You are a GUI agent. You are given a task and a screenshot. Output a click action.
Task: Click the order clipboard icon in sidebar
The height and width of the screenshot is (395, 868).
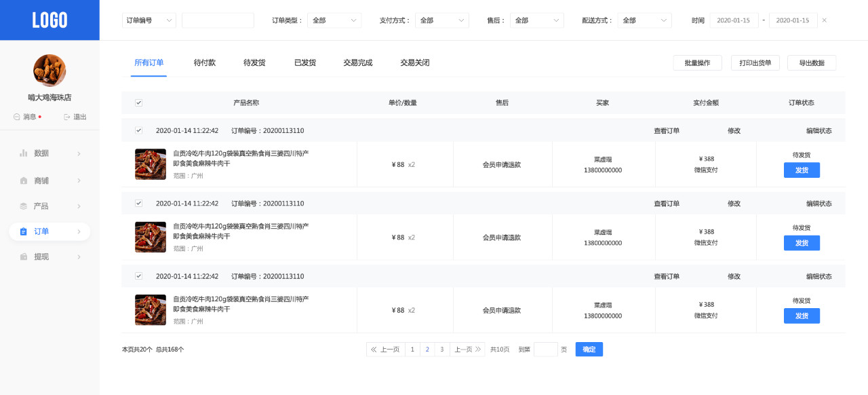click(x=24, y=231)
